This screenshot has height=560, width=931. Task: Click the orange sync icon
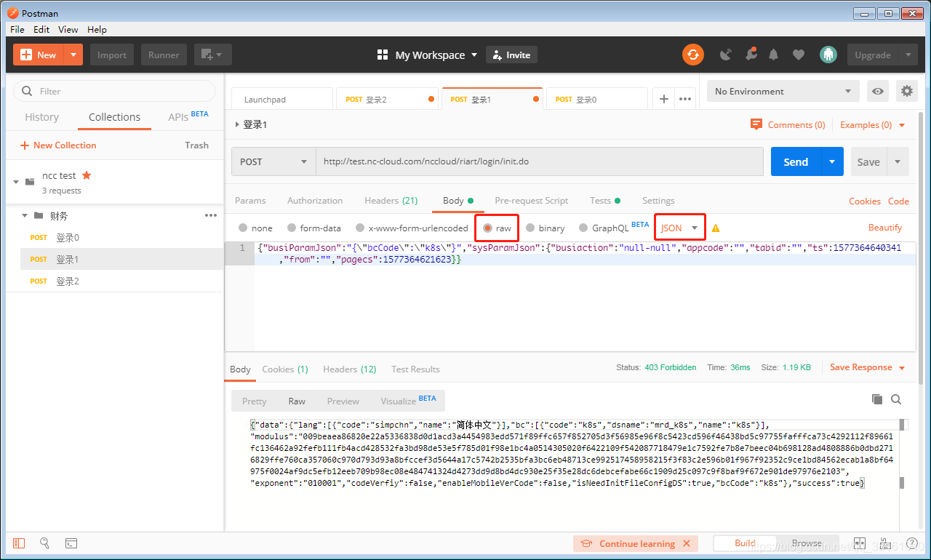[x=693, y=55]
